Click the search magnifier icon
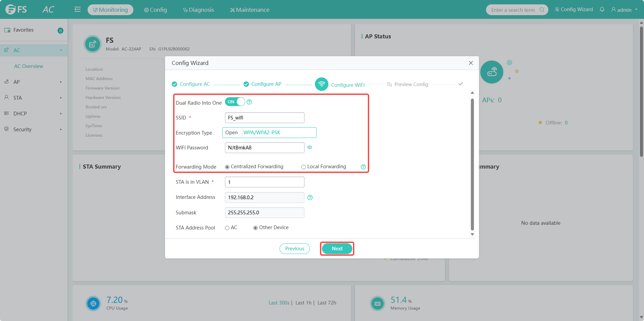The height and width of the screenshot is (321, 644). 542,10
